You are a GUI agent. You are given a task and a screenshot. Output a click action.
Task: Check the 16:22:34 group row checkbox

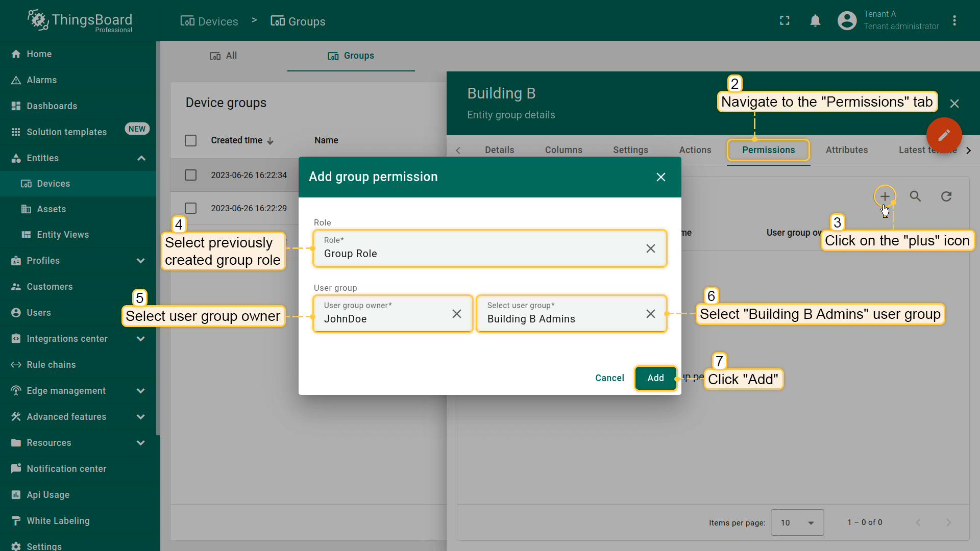tap(190, 175)
